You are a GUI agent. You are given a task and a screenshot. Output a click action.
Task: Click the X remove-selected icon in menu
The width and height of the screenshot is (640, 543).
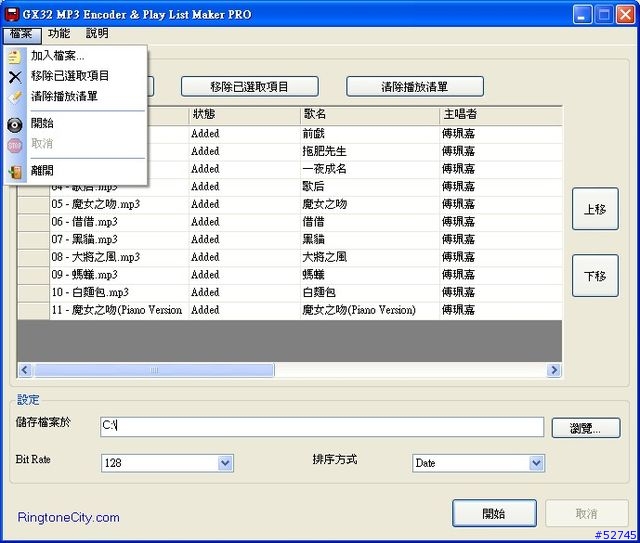click(15, 77)
